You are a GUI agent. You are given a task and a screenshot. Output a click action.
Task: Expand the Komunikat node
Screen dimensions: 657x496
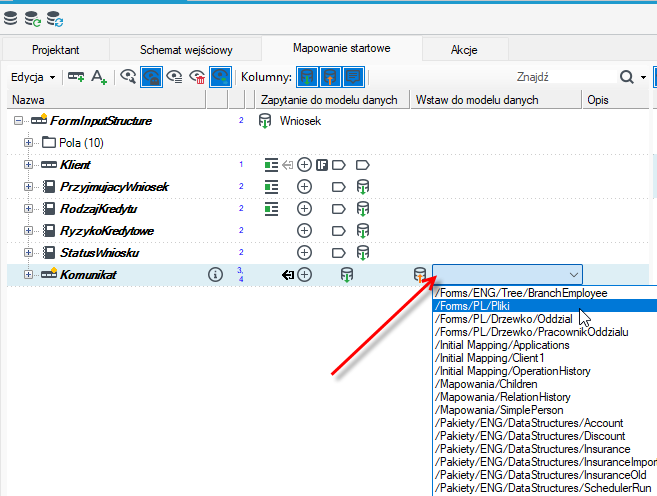click(x=28, y=274)
